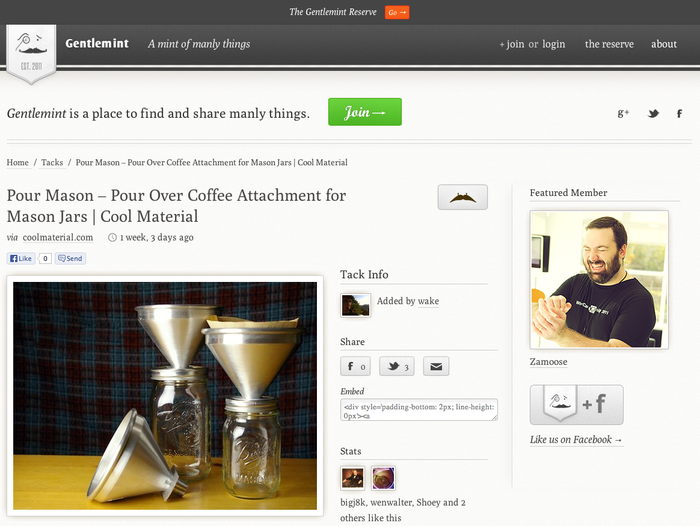Click the mustache like button
Image resolution: width=700 pixels, height=526 pixels.
click(x=462, y=197)
